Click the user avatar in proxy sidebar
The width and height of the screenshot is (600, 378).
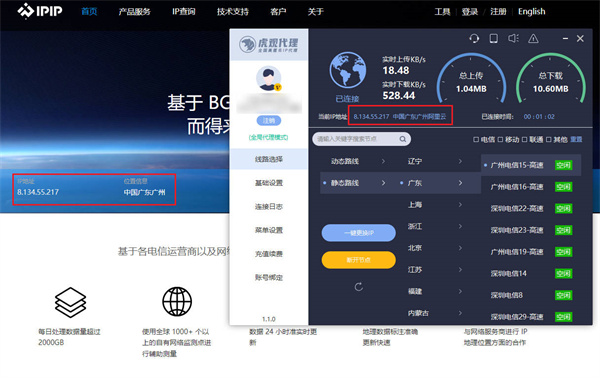click(x=269, y=78)
